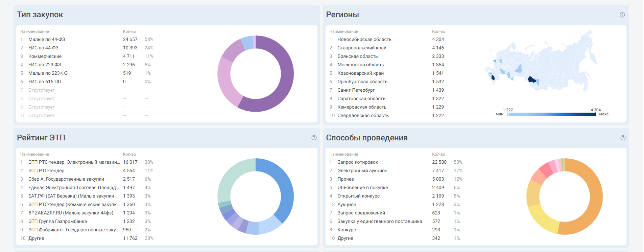Screen dimensions: 644x252
Task: Click the question mark icon beside Способы проведения
Action: pyautogui.click(x=623, y=138)
